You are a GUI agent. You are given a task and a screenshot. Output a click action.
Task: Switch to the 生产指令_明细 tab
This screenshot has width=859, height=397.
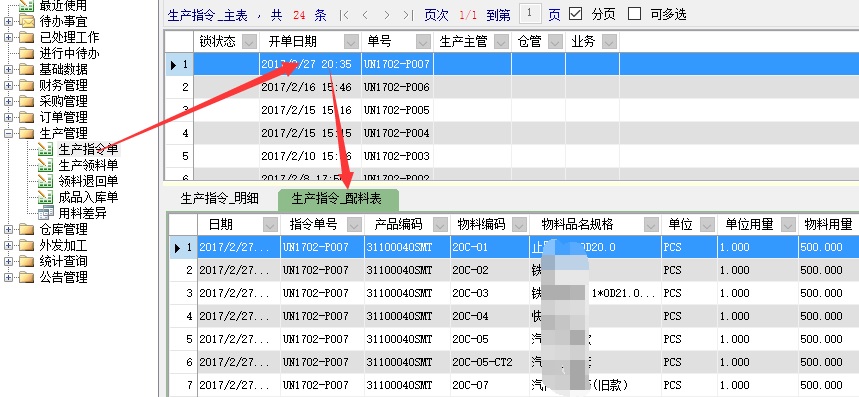click(220, 198)
